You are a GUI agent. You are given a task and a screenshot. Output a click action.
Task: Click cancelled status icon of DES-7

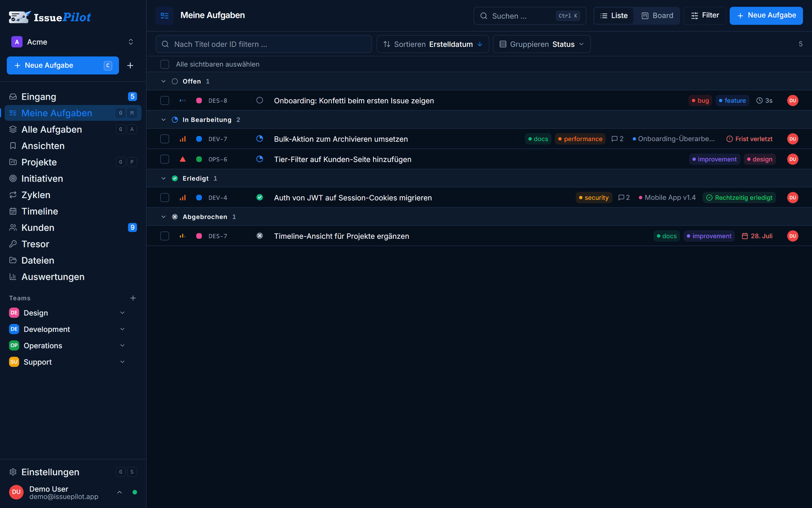[x=260, y=236]
